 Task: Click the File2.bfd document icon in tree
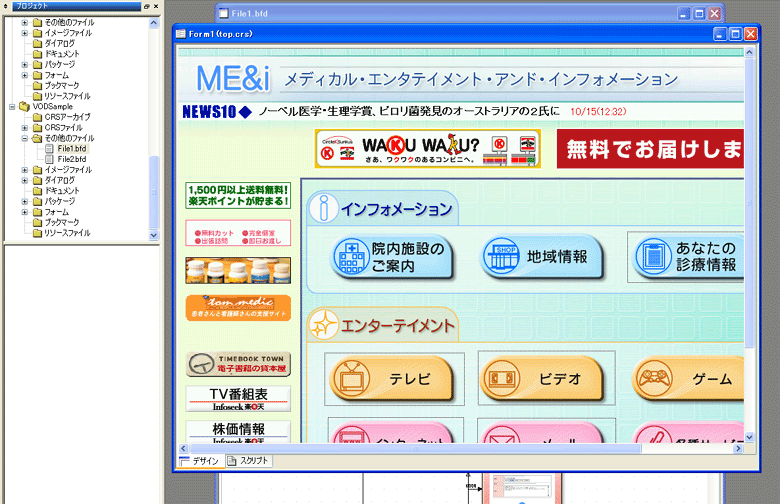tap(49, 159)
